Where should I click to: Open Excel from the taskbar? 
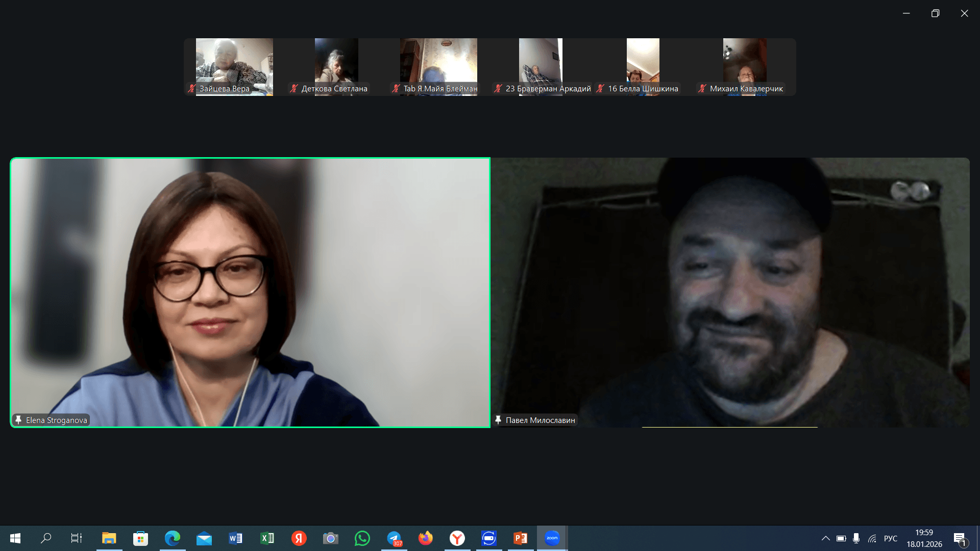pos(267,538)
